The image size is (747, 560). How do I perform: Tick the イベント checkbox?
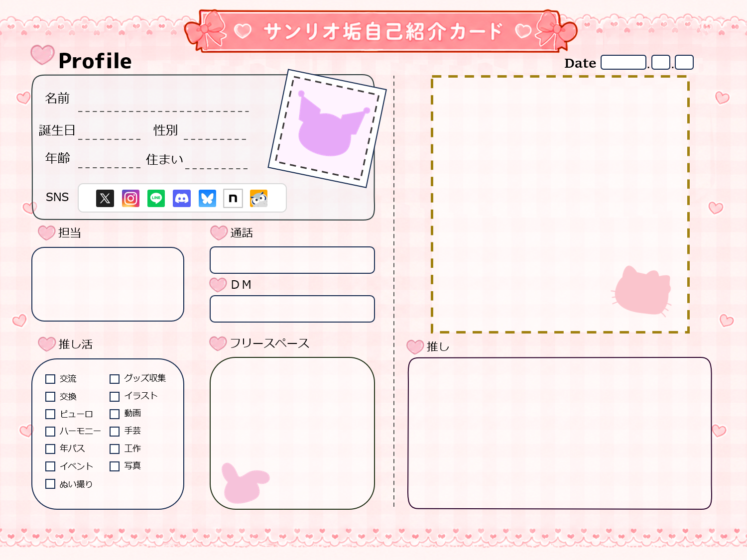50,466
